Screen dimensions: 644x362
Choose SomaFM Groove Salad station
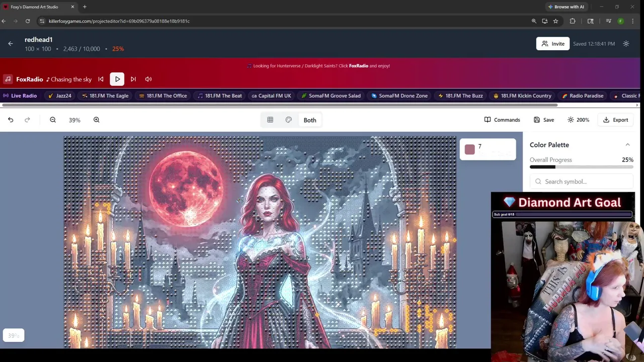[331, 96]
